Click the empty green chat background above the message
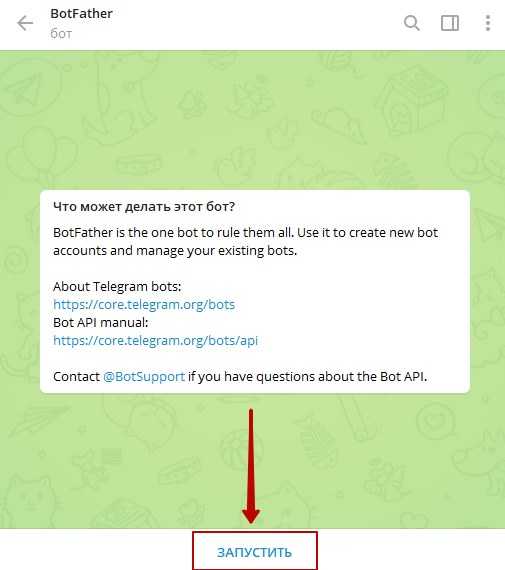Screen dimensions: 505x570 [252, 120]
